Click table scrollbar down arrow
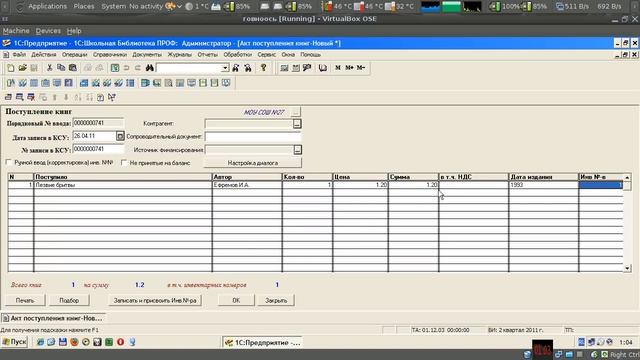Screen dimensions: 640x360 pos(627,268)
